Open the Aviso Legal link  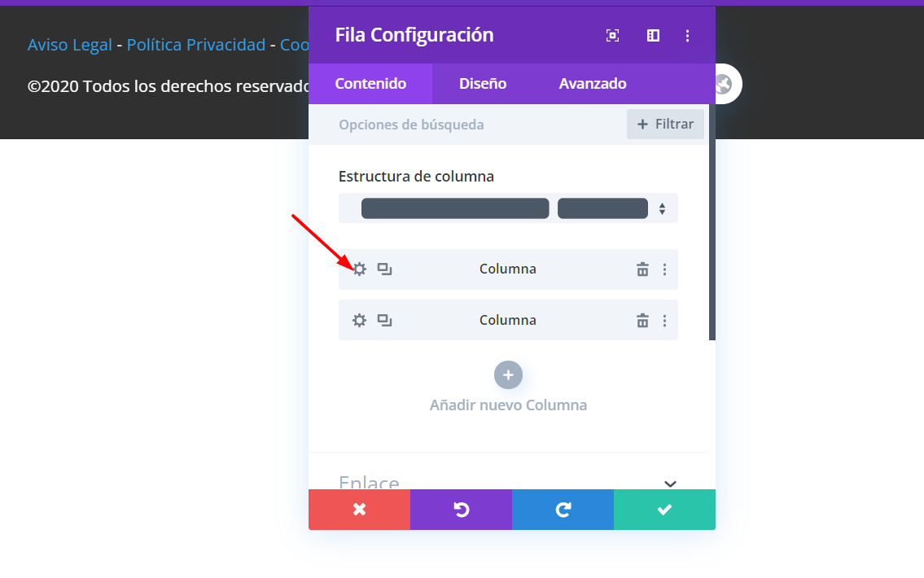click(x=69, y=45)
